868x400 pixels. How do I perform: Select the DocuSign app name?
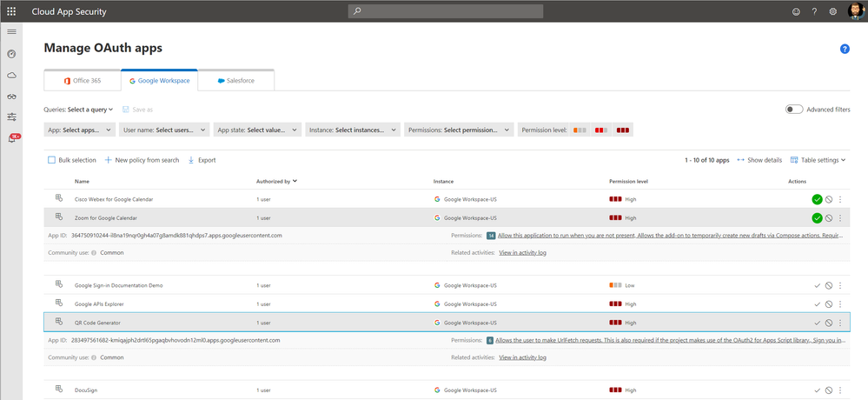(x=86, y=390)
